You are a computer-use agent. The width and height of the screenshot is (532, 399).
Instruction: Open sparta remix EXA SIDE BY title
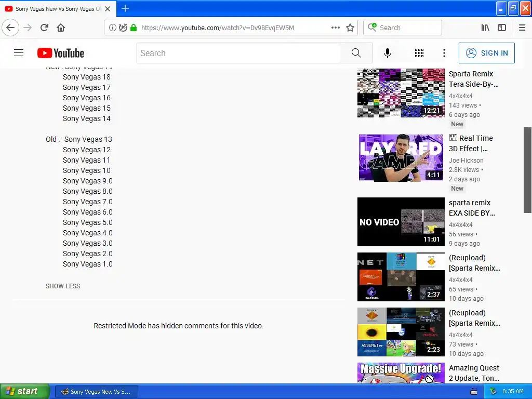472,208
